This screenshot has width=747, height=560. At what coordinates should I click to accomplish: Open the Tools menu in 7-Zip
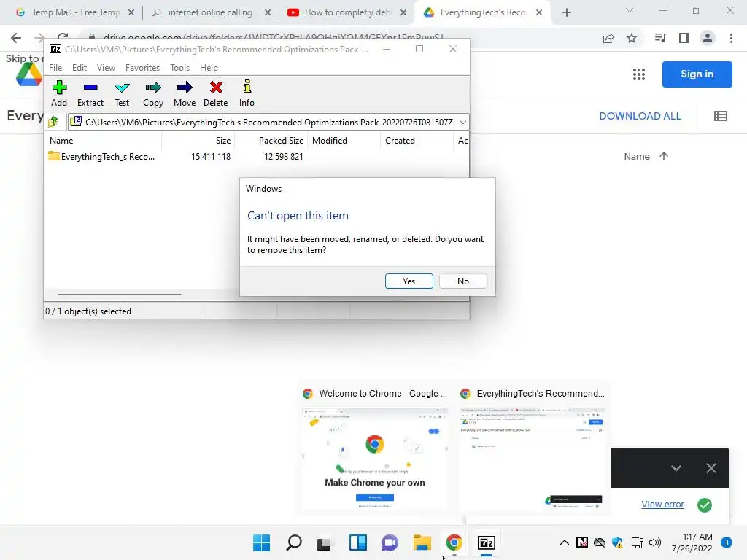click(x=179, y=68)
